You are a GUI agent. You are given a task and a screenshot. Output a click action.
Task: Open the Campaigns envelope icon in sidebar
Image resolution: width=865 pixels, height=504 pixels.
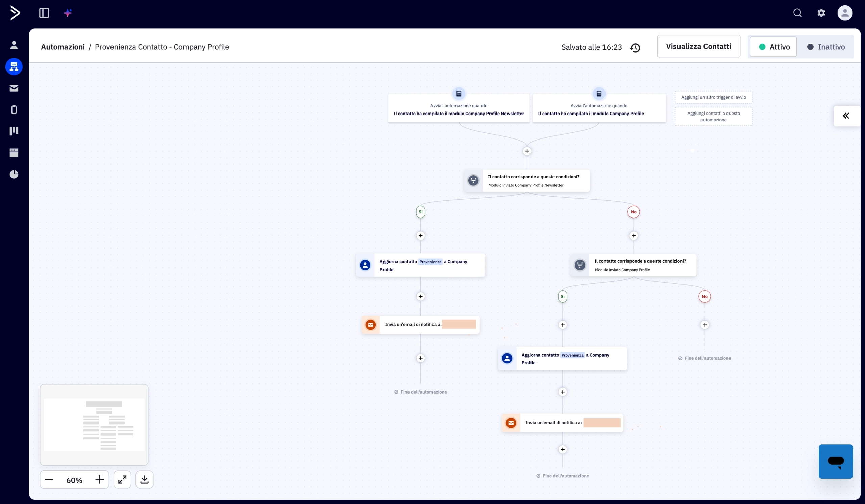(x=14, y=88)
